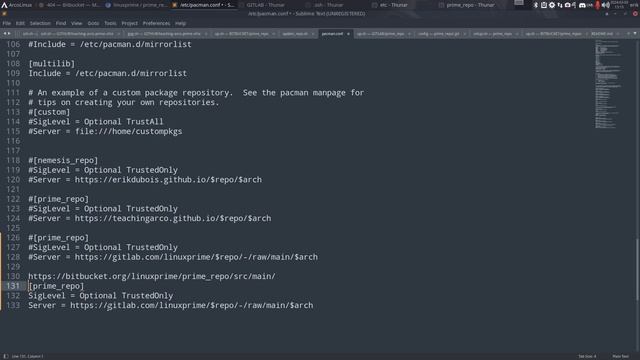Click the '#SigLevel = Optional TrustAll' line
The width and height of the screenshot is (640, 360).
96,122
